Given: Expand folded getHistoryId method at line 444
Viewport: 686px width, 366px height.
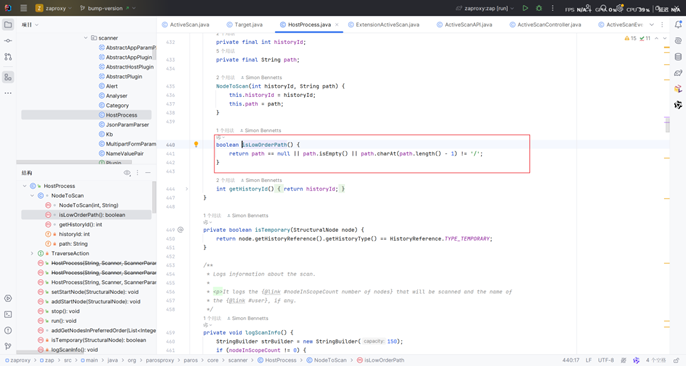Looking at the screenshot, I should [x=187, y=189].
